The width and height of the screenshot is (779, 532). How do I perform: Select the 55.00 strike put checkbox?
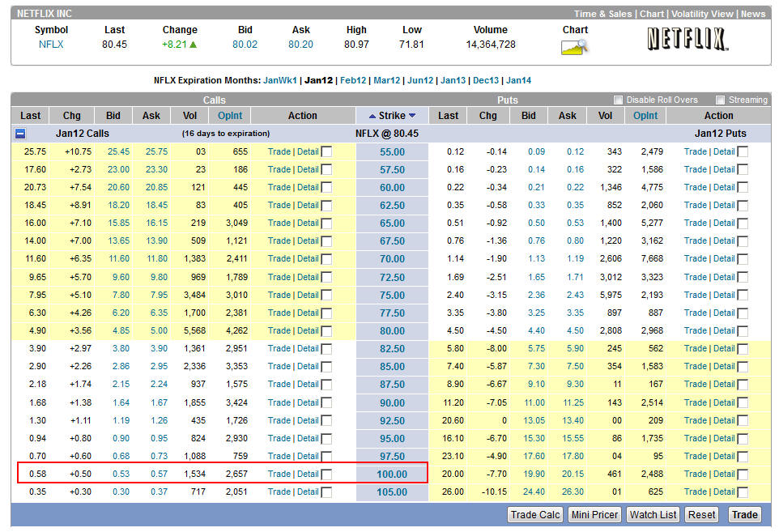(x=743, y=152)
